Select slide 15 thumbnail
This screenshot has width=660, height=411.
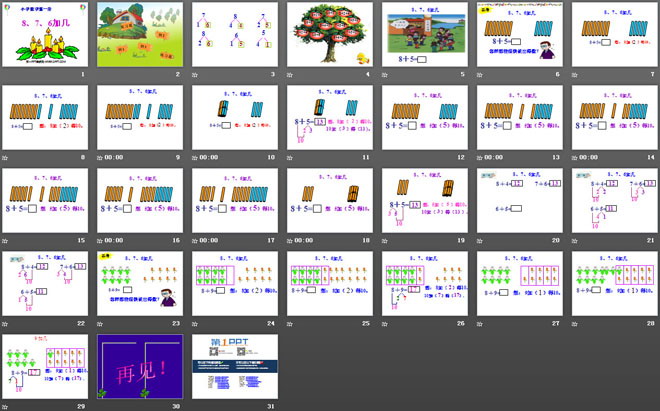[x=45, y=200]
